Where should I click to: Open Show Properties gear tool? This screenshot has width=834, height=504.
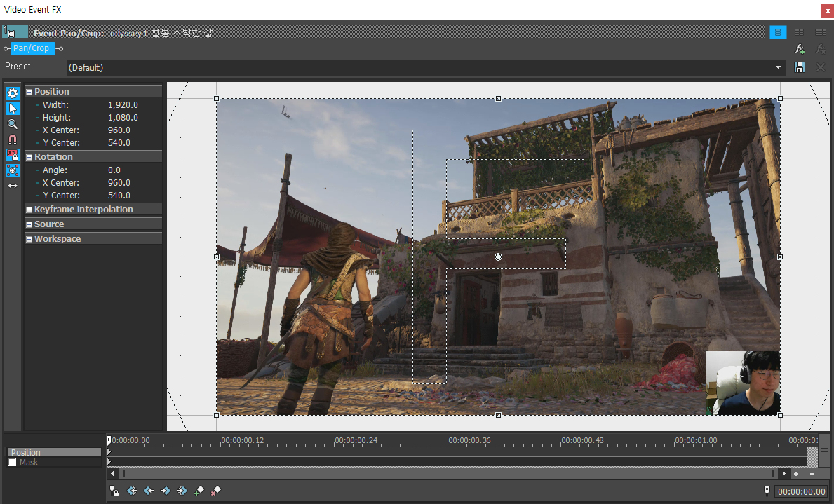click(x=12, y=93)
